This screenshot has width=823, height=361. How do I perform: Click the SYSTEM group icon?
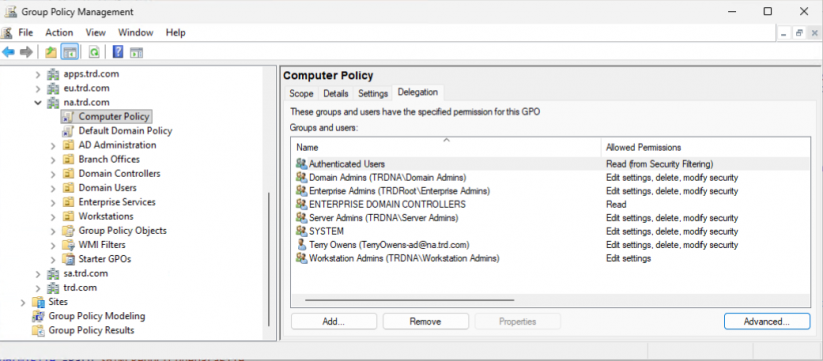click(x=301, y=231)
